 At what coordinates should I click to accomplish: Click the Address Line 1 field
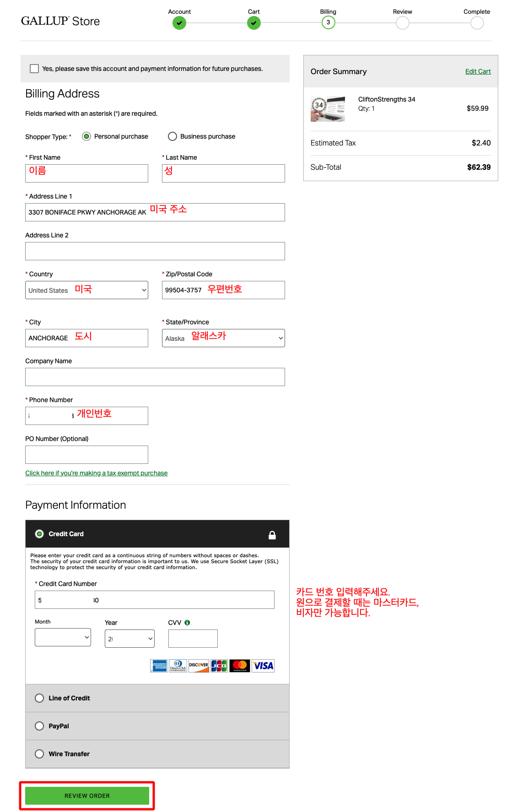155,212
